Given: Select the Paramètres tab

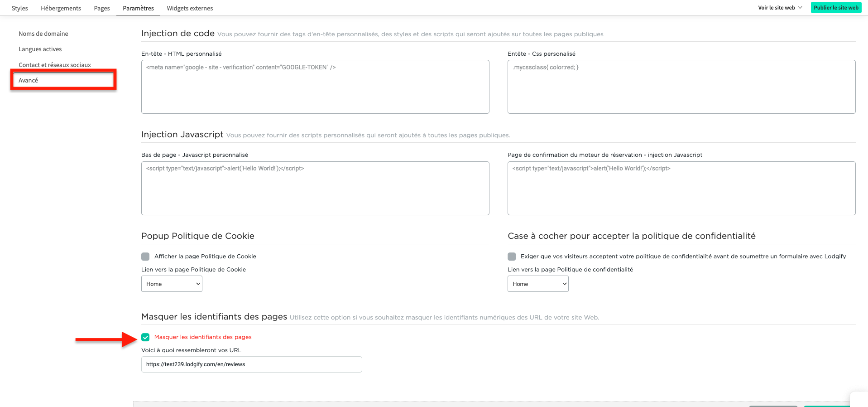Looking at the screenshot, I should click(x=138, y=8).
